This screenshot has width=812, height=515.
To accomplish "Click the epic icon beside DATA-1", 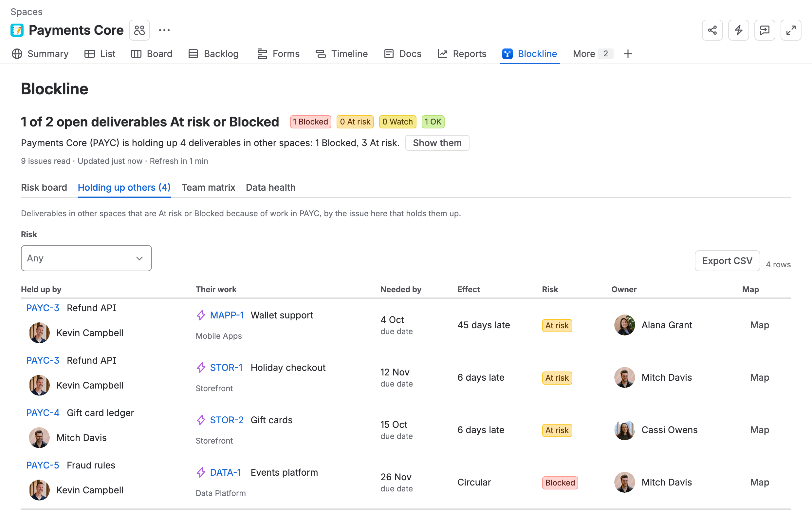I will pyautogui.click(x=201, y=472).
